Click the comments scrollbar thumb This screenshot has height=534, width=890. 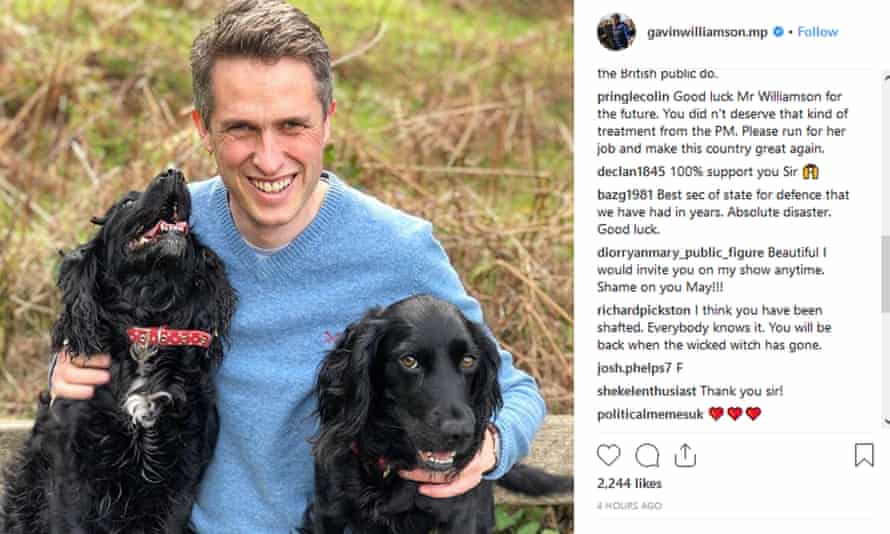(x=885, y=274)
